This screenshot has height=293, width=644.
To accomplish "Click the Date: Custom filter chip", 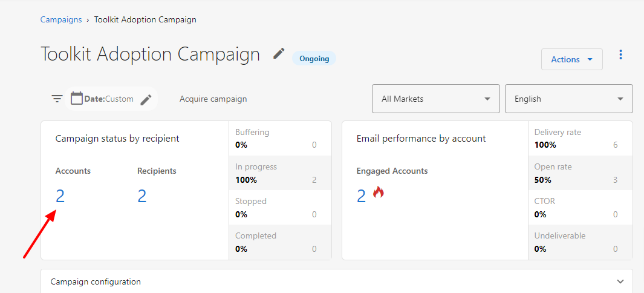I will click(111, 99).
